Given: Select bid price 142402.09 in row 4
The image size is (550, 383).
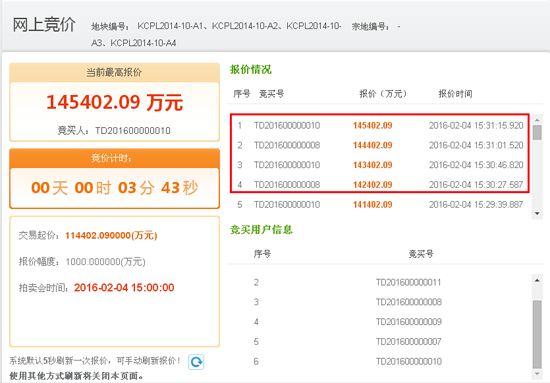Looking at the screenshot, I should 373,184.
